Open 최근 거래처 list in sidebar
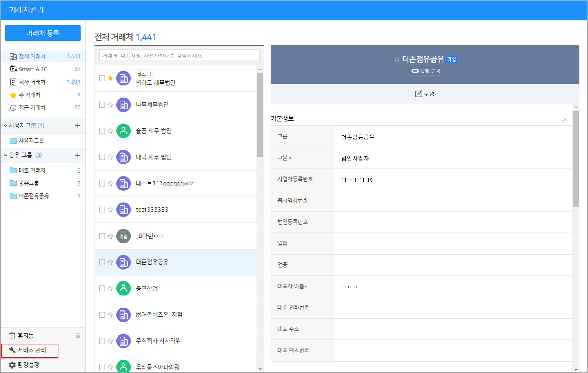Viewport: 588px width, 373px height. [x=32, y=108]
